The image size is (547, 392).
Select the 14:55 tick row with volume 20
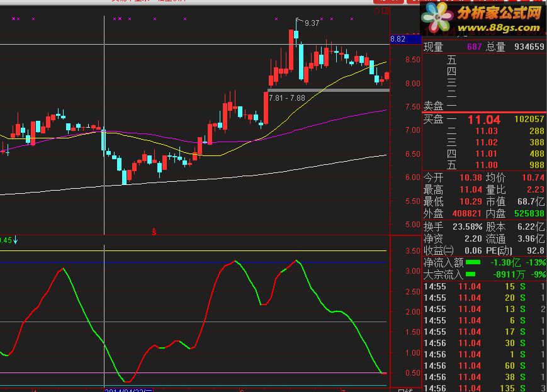(x=485, y=298)
